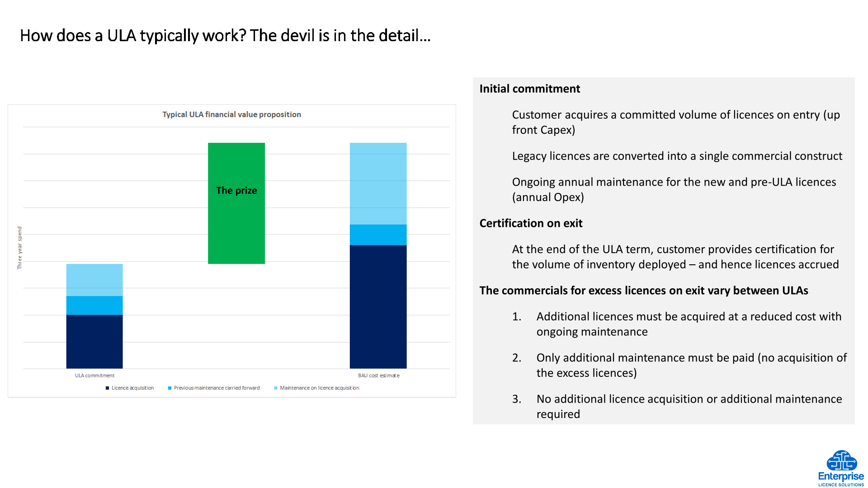Click the slide title about ULA
Screen dimensions: 868x488
tap(225, 36)
